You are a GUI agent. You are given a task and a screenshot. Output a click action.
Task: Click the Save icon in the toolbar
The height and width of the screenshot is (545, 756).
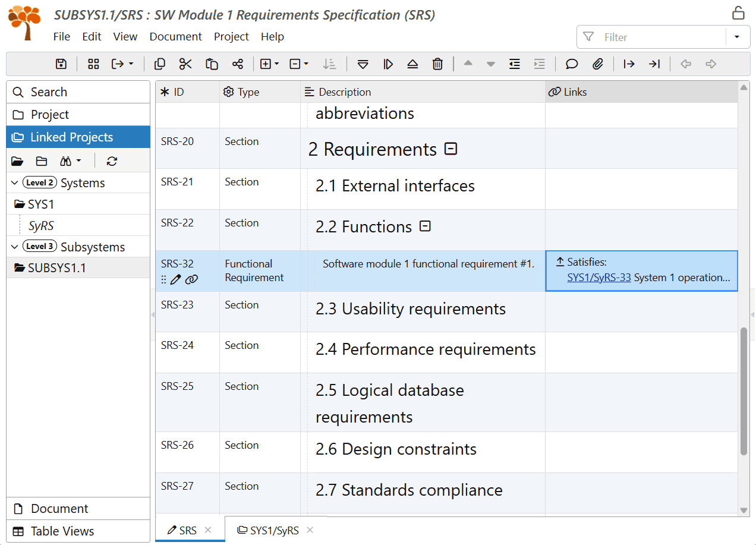[x=61, y=64]
